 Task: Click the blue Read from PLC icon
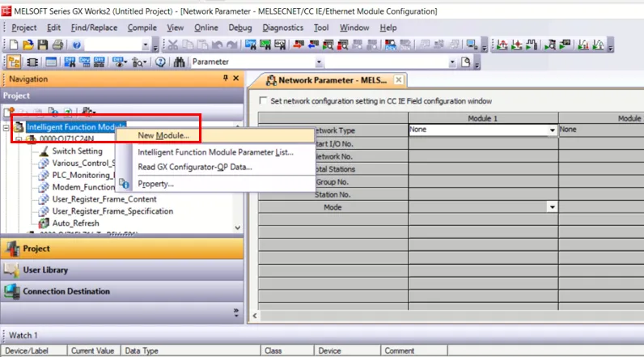tap(313, 45)
